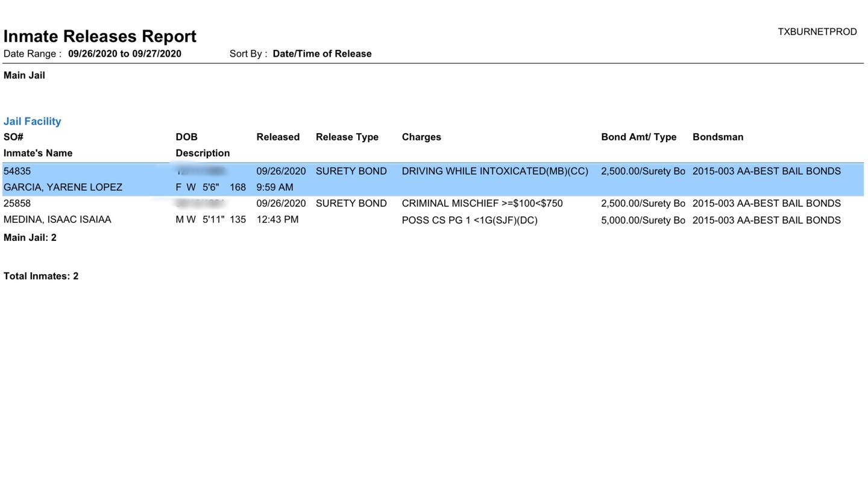The image size is (868, 488).
Task: Select SO number 54835
Action: coord(17,171)
